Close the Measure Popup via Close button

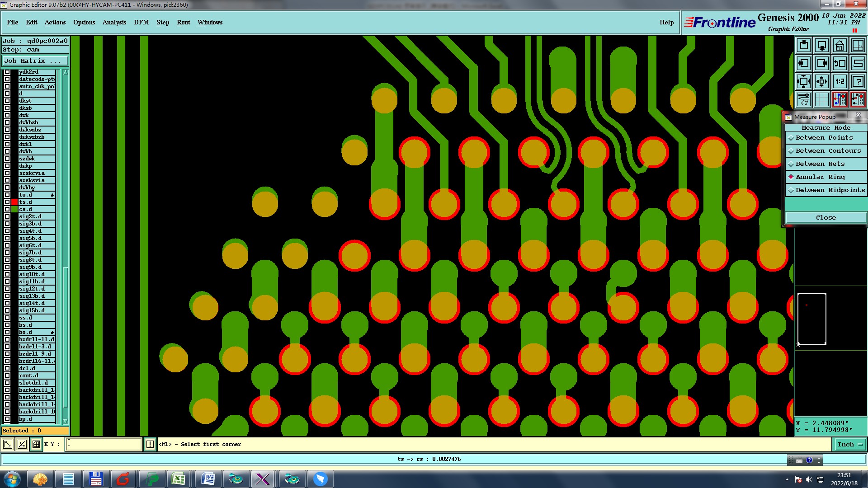[x=826, y=218]
